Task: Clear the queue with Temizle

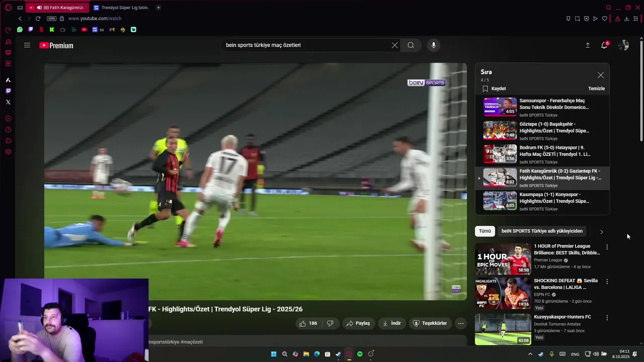Action: click(x=596, y=88)
